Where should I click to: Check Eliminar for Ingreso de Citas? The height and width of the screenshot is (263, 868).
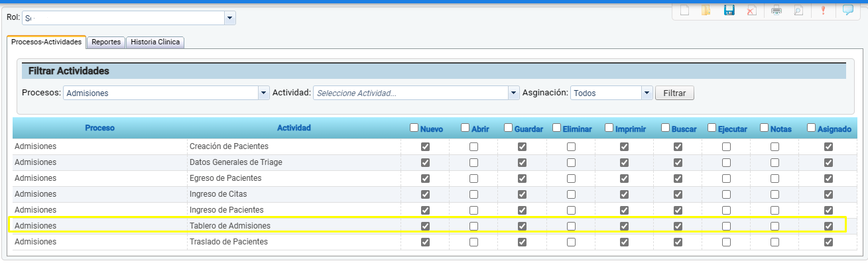571,194
